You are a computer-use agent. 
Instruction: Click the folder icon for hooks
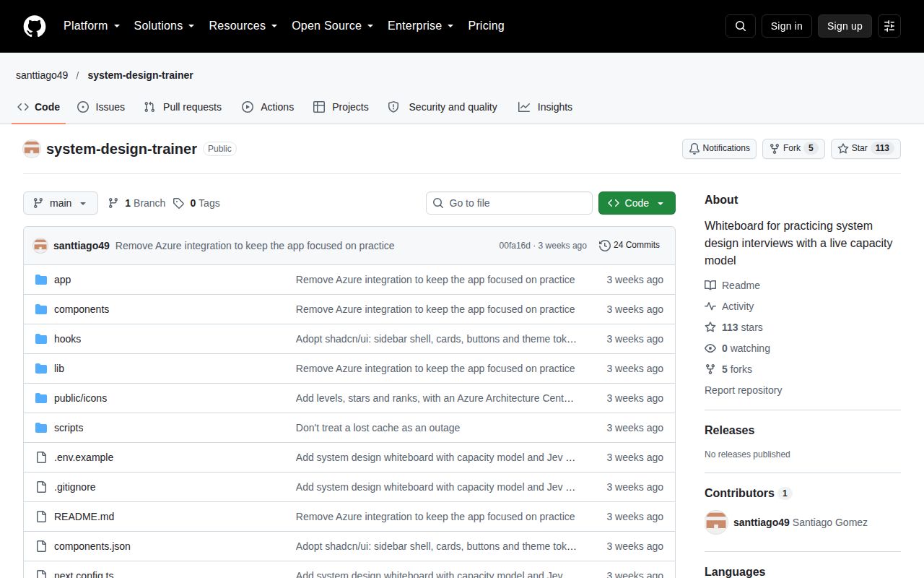[41, 339]
